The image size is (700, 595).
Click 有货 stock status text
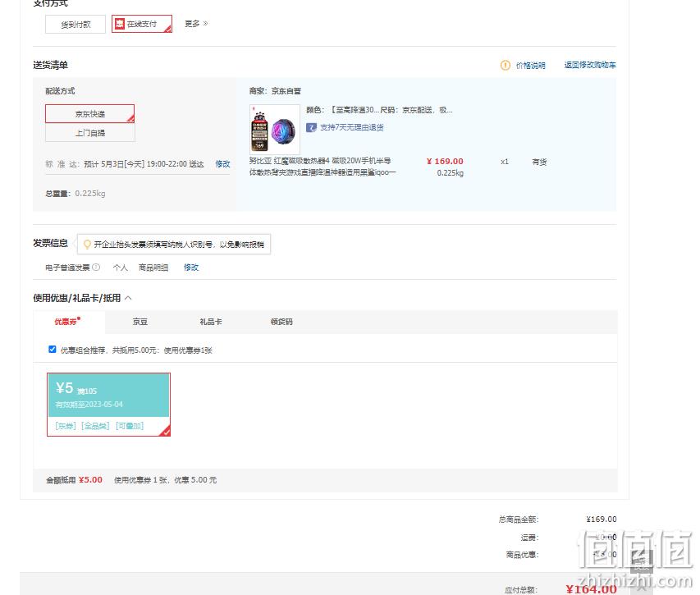click(x=539, y=162)
